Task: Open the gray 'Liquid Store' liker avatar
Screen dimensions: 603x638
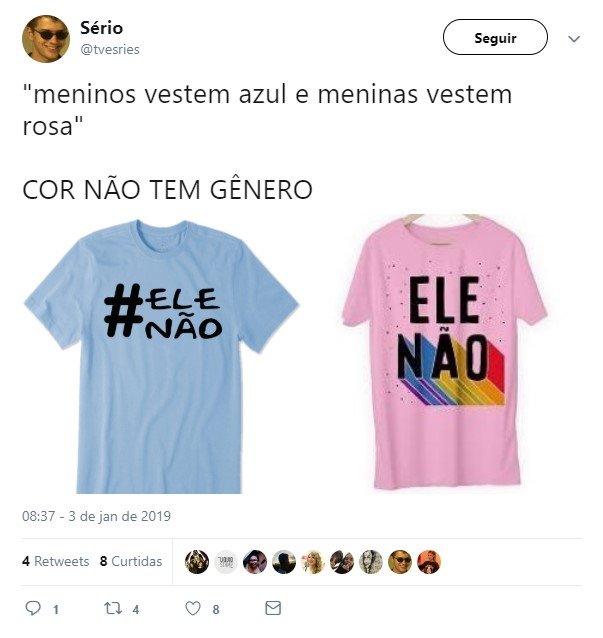Action: click(226, 562)
